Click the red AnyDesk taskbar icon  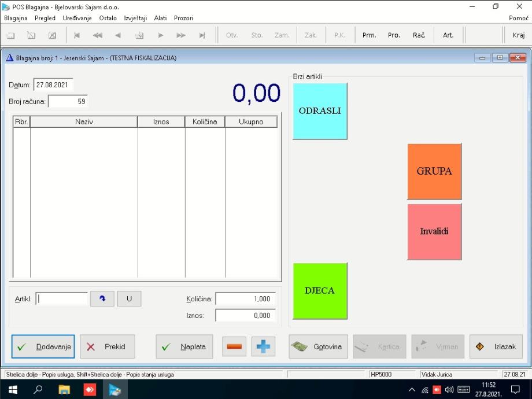90,390
